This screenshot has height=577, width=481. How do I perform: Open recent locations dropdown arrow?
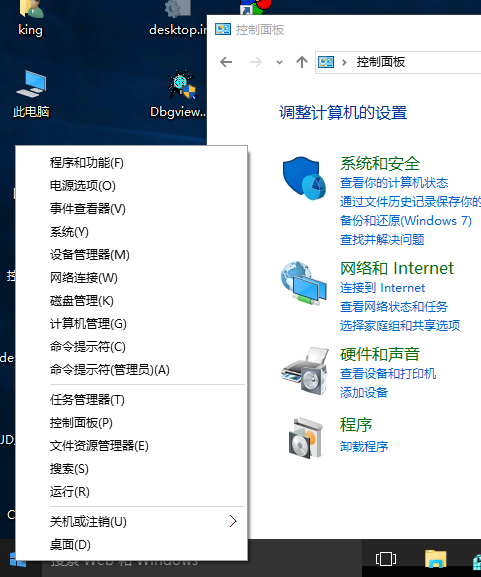point(279,63)
